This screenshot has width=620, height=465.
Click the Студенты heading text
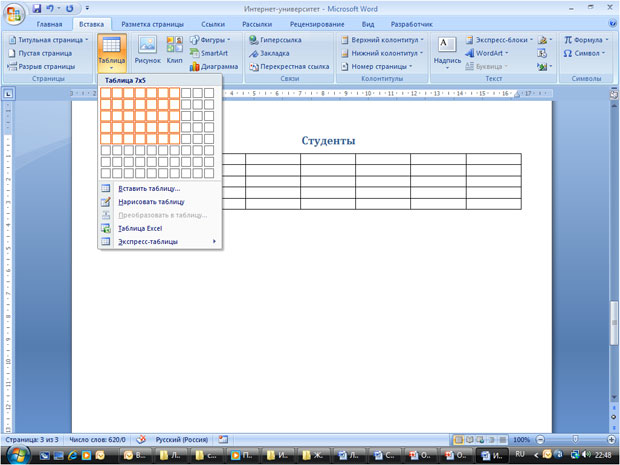328,141
